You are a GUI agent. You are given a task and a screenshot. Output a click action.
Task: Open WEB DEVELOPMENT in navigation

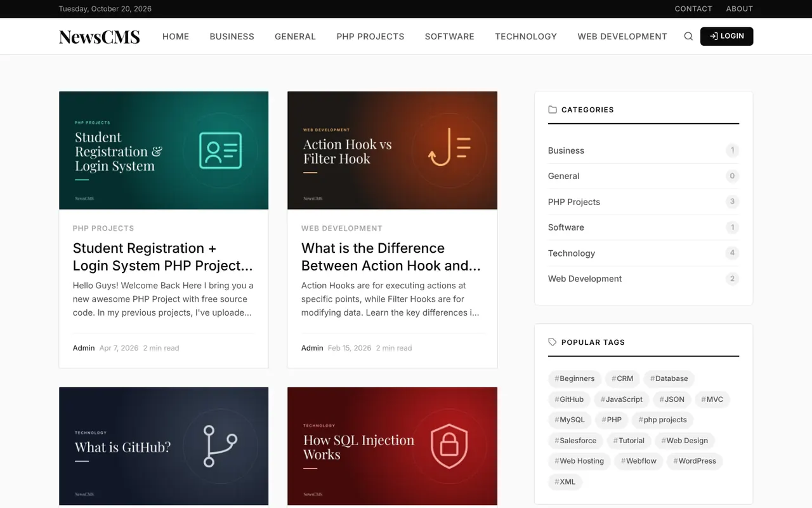(622, 37)
